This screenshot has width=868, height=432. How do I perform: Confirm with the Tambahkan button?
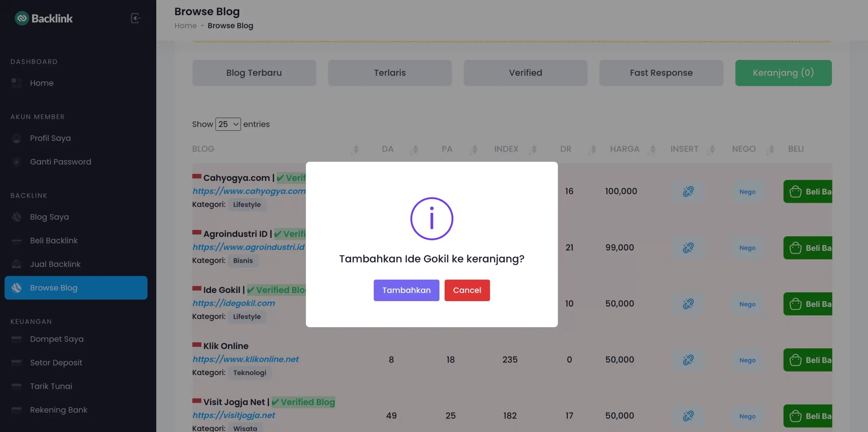(406, 290)
